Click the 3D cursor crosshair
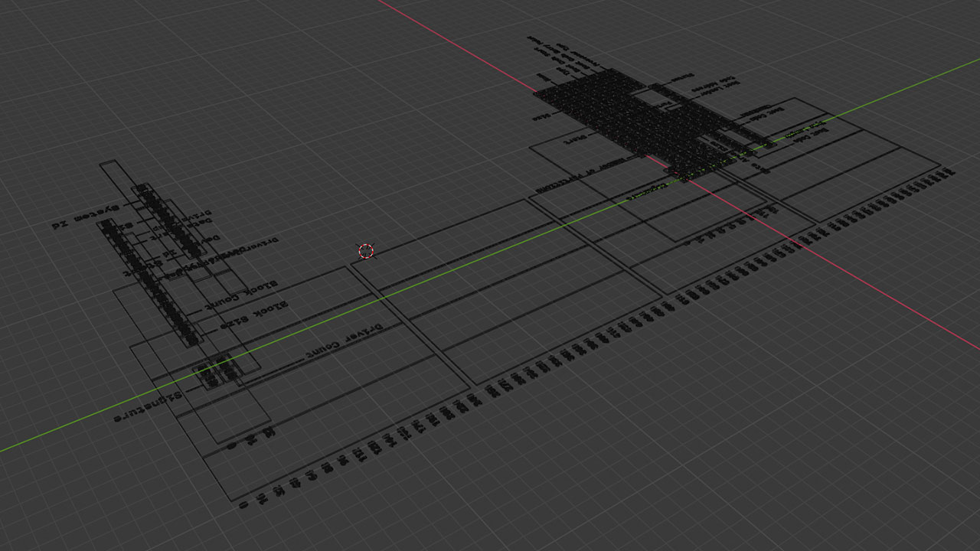This screenshot has width=980, height=551. point(366,251)
